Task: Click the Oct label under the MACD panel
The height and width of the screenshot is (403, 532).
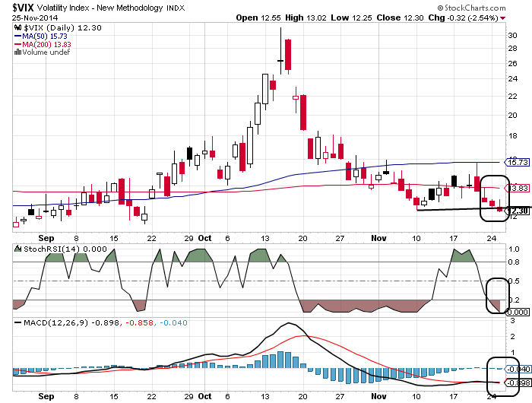Action: click(204, 396)
